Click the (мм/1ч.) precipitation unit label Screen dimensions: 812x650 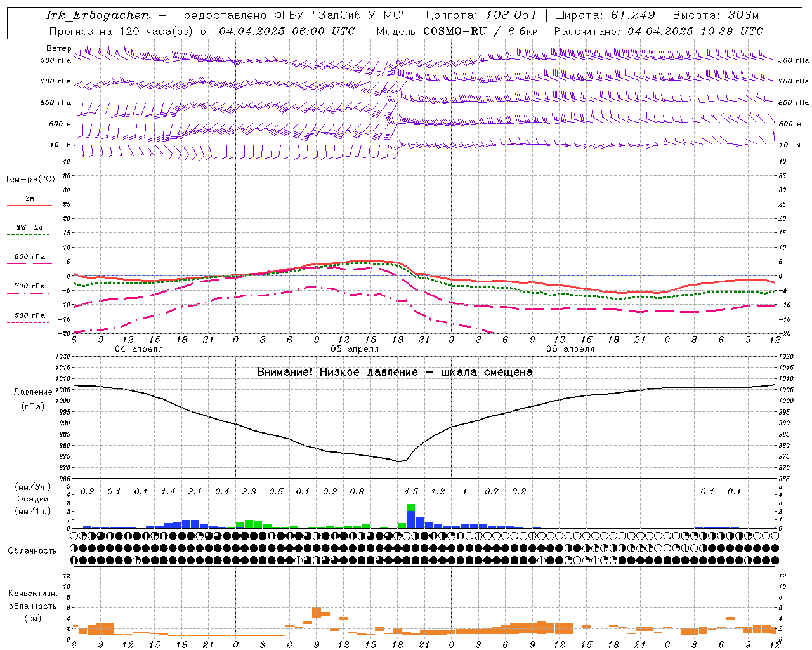33,510
